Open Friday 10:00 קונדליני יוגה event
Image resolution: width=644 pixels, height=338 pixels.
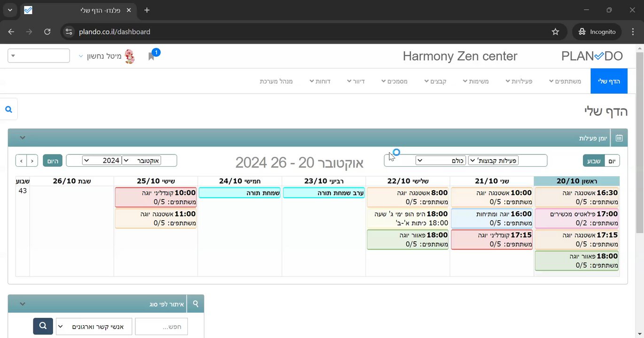pyautogui.click(x=155, y=197)
